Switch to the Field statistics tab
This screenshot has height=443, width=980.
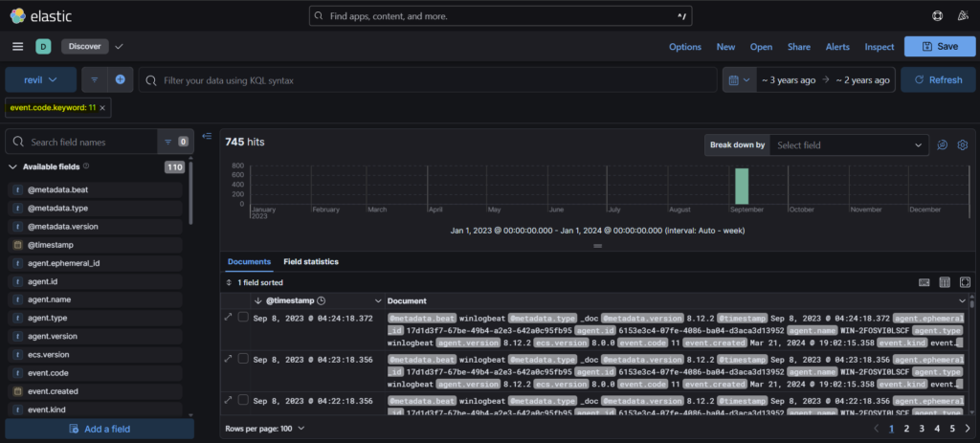point(310,261)
